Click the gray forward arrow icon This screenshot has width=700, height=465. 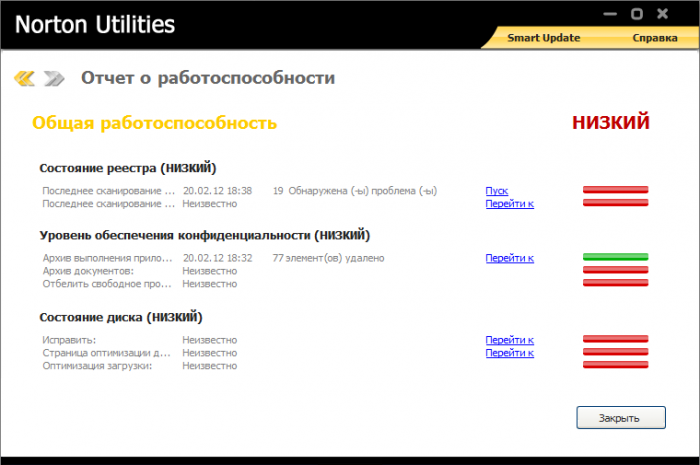point(54,78)
